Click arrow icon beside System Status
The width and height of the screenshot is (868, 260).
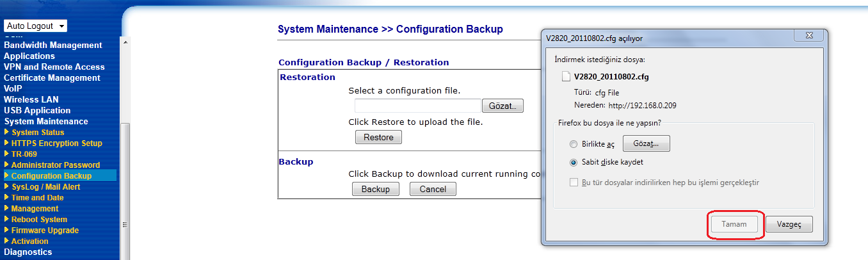(7, 133)
